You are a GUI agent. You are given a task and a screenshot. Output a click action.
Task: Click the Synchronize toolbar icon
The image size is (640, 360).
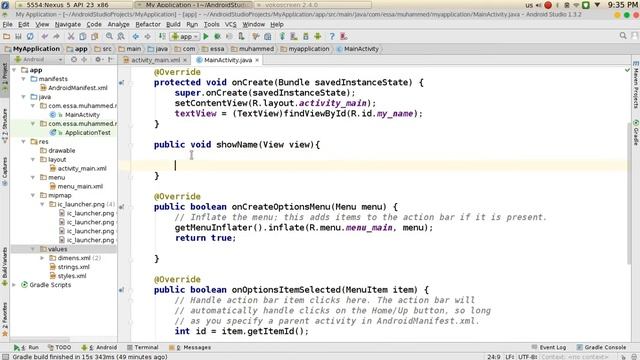click(30, 36)
